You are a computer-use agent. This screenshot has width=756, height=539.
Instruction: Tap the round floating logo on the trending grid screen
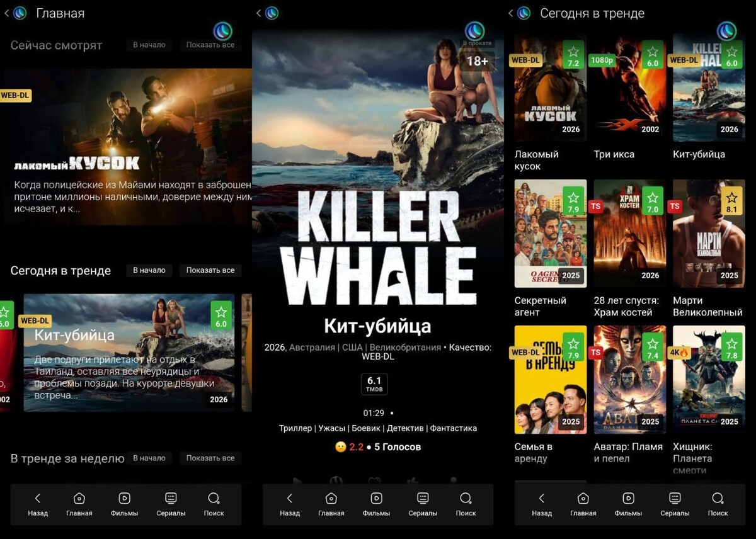tap(726, 31)
